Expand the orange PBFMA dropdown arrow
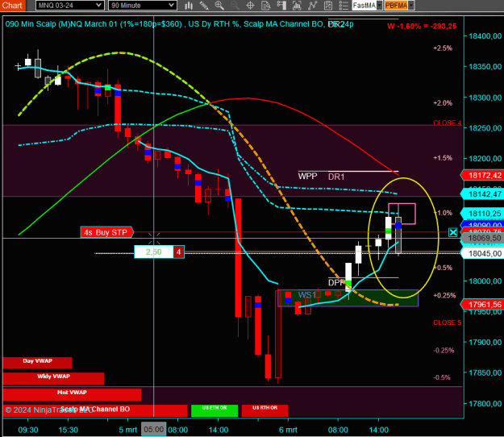Screen dimensions: 504x437 pos(411,6)
